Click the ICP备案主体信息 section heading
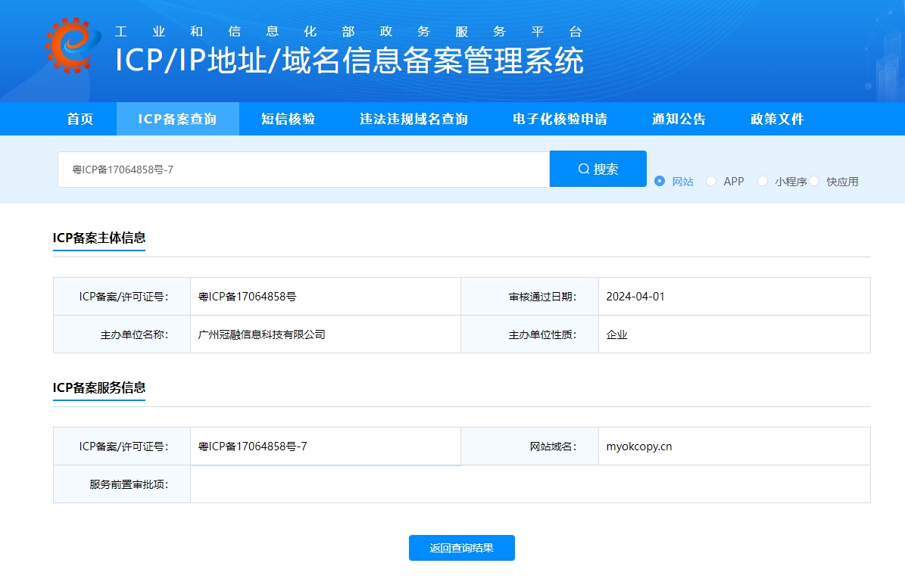 click(x=98, y=238)
